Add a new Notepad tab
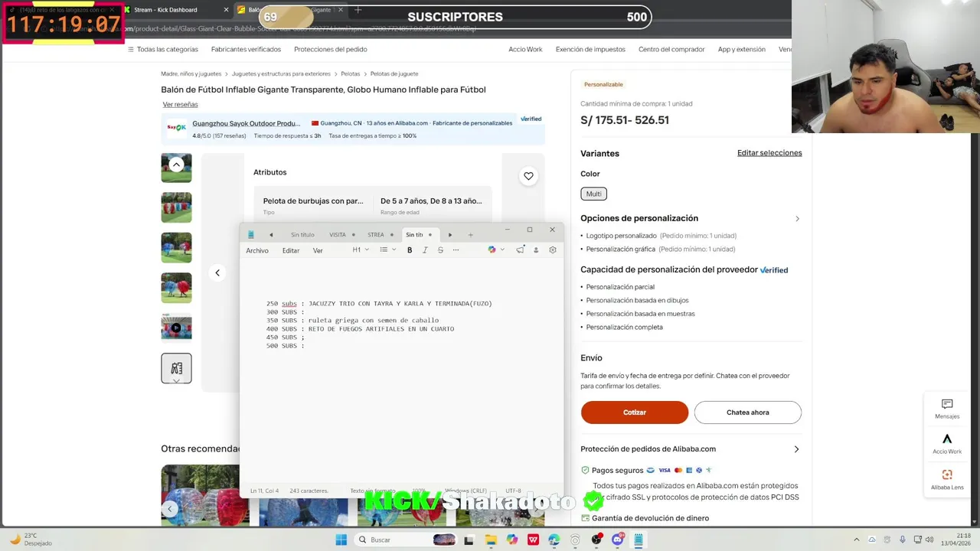The width and height of the screenshot is (980, 551). click(471, 235)
